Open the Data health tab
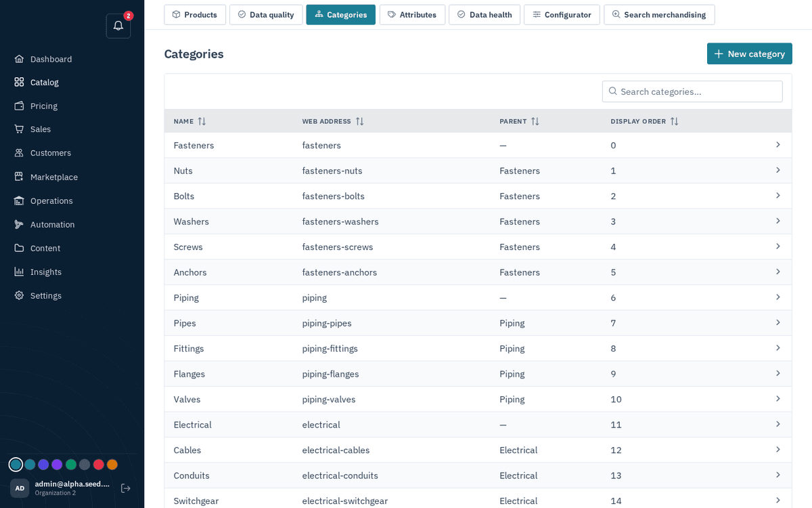This screenshot has width=812, height=508. pyautogui.click(x=484, y=15)
